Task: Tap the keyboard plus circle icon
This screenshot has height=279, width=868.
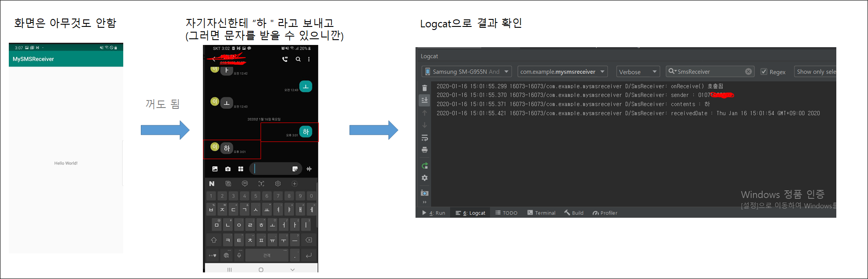Action: (294, 184)
